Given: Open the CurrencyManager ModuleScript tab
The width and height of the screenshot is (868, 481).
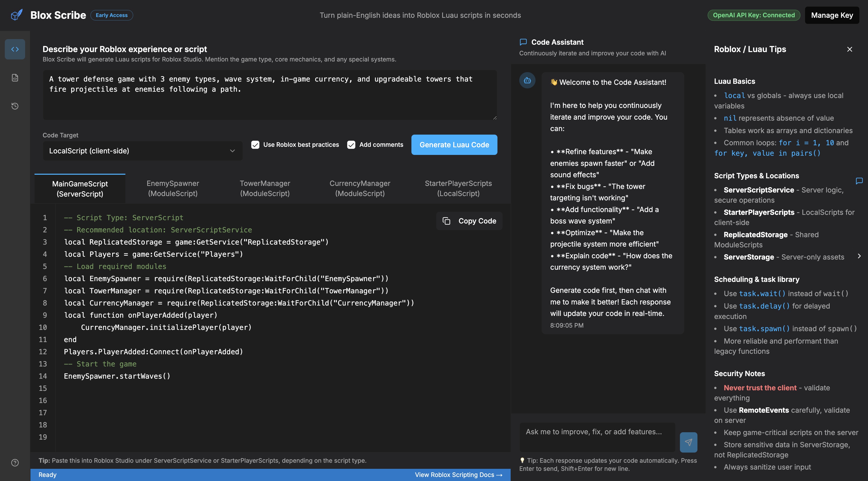Looking at the screenshot, I should (x=360, y=188).
